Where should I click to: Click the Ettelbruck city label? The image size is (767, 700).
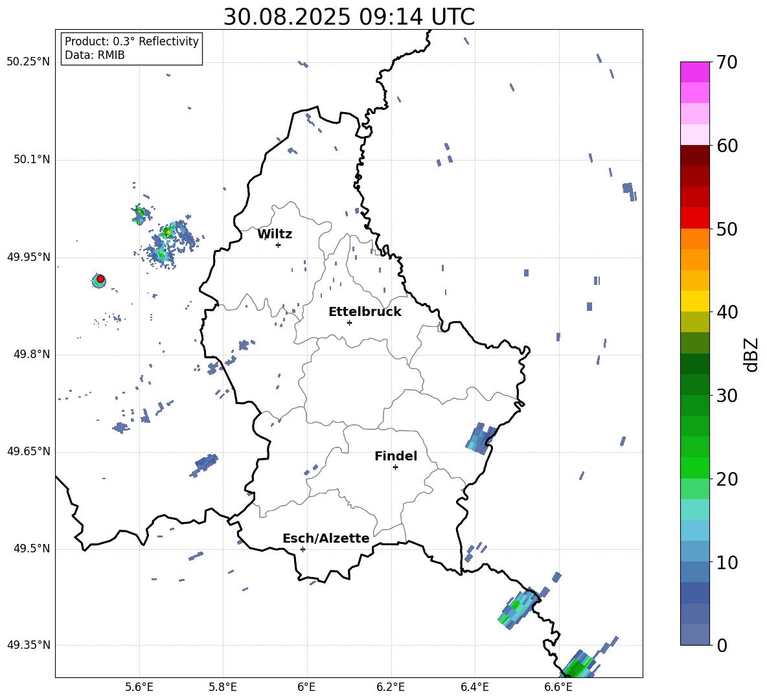pyautogui.click(x=365, y=312)
